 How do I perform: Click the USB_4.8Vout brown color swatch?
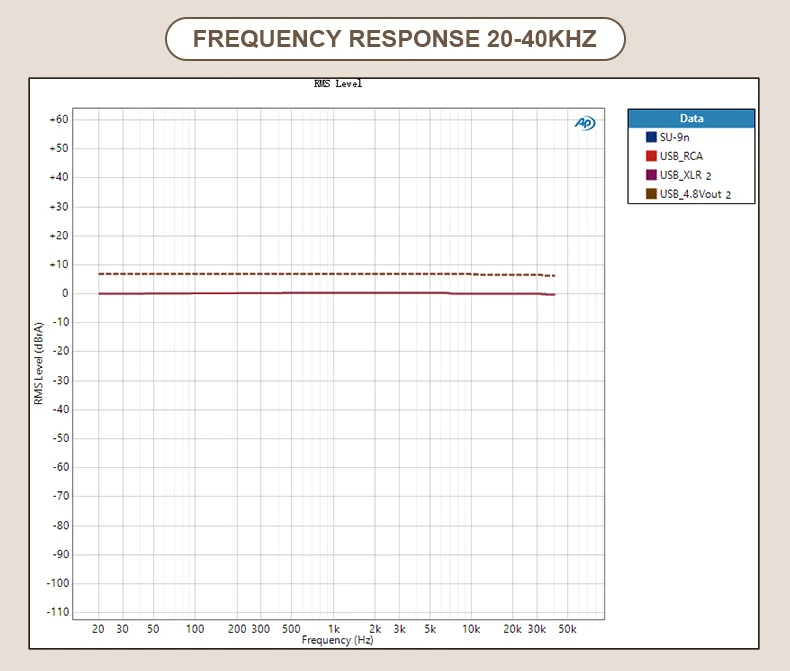[x=651, y=194]
